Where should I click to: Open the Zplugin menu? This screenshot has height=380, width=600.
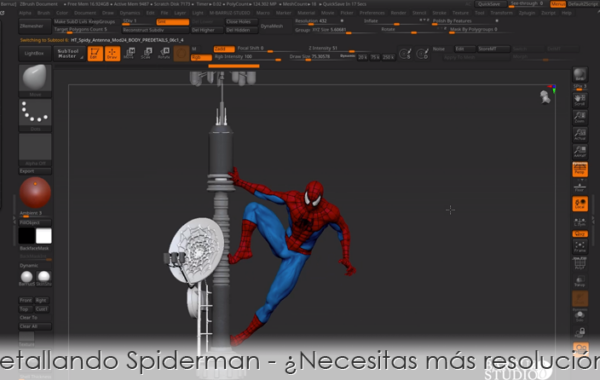click(527, 13)
